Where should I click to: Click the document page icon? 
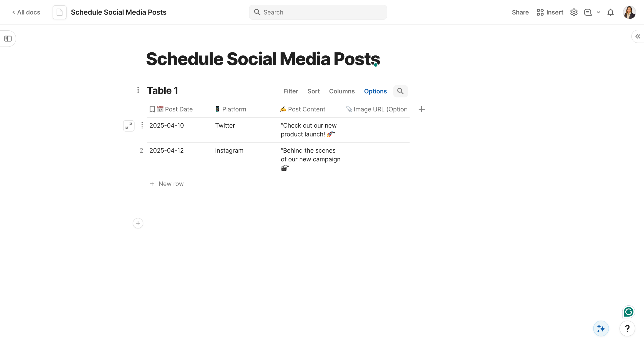59,12
